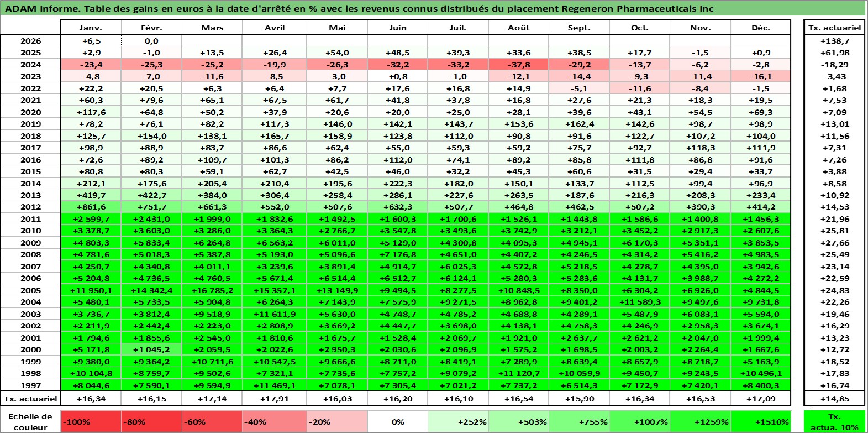This screenshot has width=868, height=433.
Task: Click the -100% red color scale swatch
Action: coord(91,421)
